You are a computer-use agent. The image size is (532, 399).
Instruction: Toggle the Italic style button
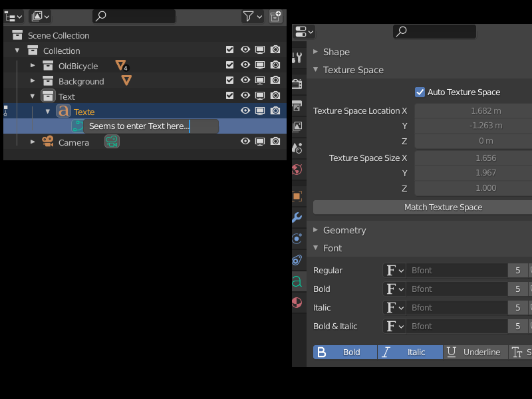(x=410, y=352)
